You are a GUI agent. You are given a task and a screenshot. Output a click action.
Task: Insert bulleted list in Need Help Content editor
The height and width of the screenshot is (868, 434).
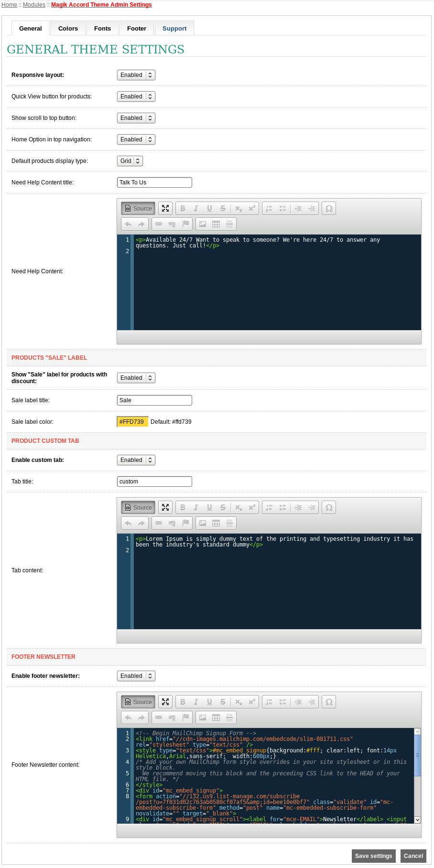[x=282, y=208]
